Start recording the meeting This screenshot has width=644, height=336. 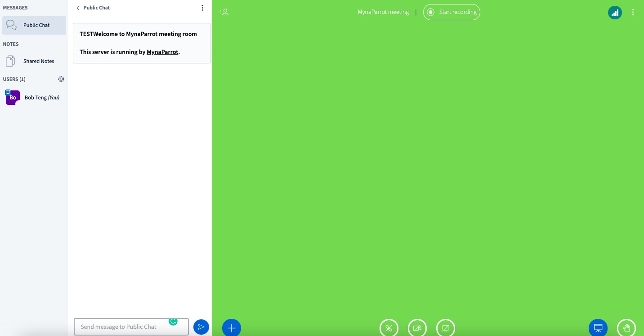[452, 12]
